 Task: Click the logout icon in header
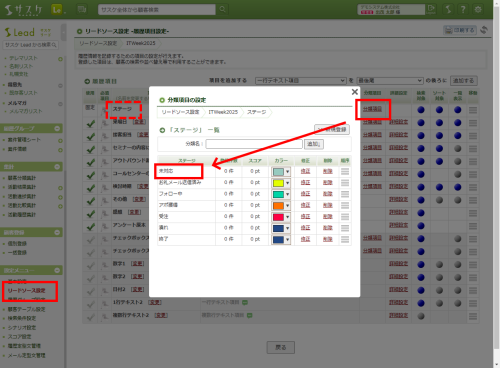pyautogui.click(x=431, y=9)
